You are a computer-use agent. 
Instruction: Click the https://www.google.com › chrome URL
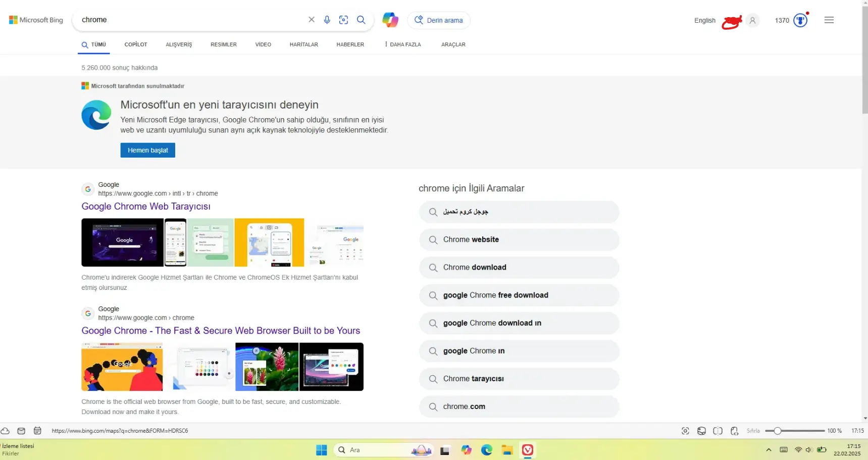[x=146, y=318]
